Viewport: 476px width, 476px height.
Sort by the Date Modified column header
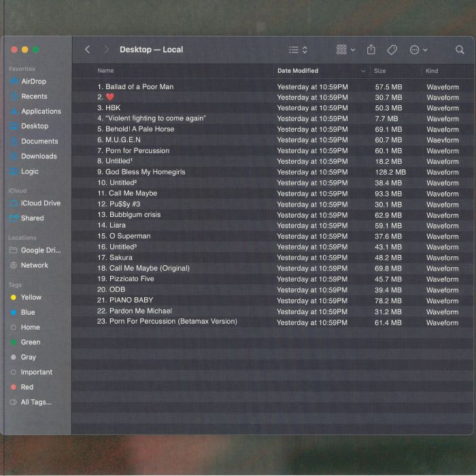[x=298, y=71]
